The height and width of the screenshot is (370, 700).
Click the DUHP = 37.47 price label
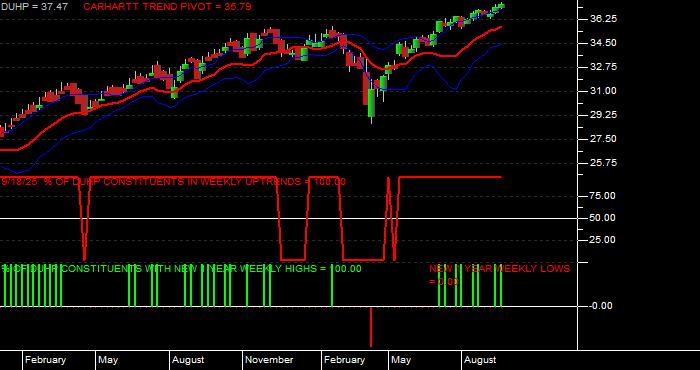click(x=34, y=7)
